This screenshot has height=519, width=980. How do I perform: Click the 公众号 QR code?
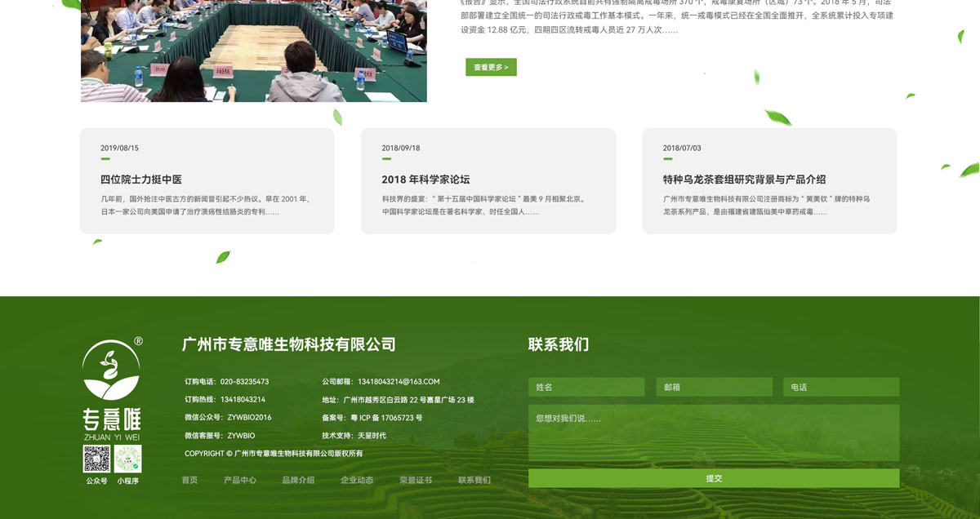pyautogui.click(x=96, y=459)
